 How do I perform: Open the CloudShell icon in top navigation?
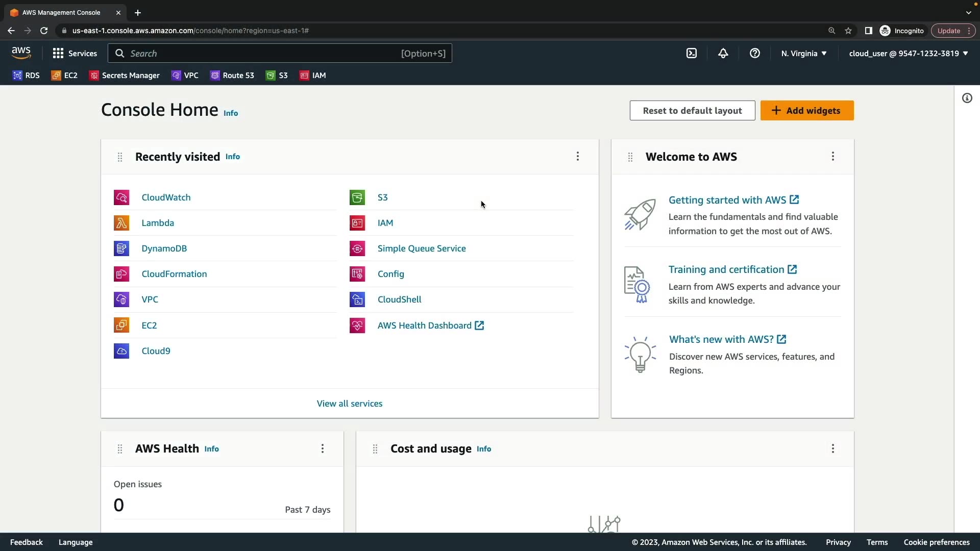[692, 53]
